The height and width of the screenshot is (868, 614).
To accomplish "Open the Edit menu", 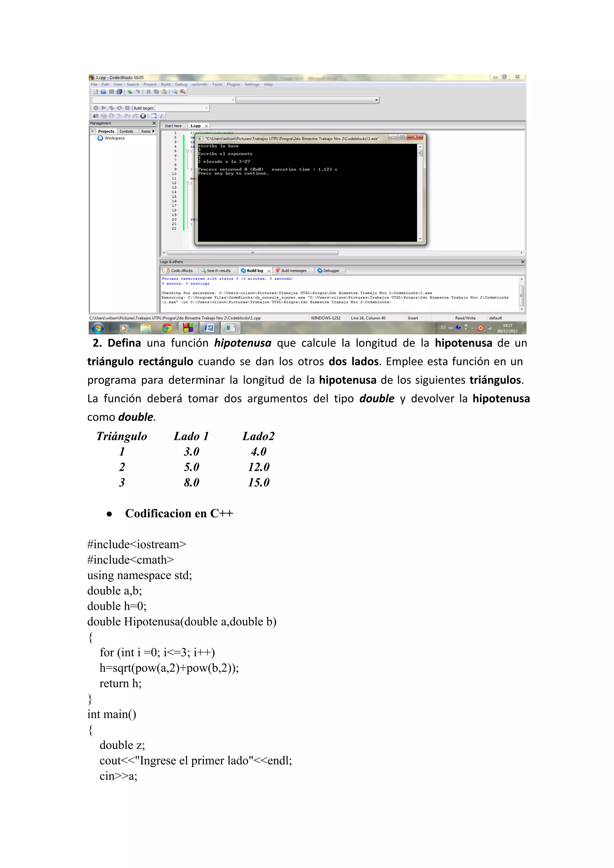I will pos(106,84).
